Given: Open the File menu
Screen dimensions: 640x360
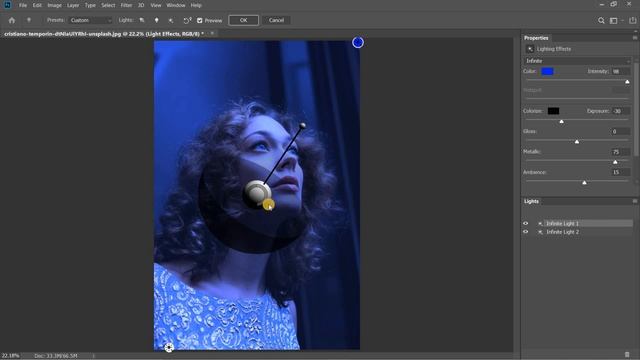Looking at the screenshot, I should click(23, 5).
